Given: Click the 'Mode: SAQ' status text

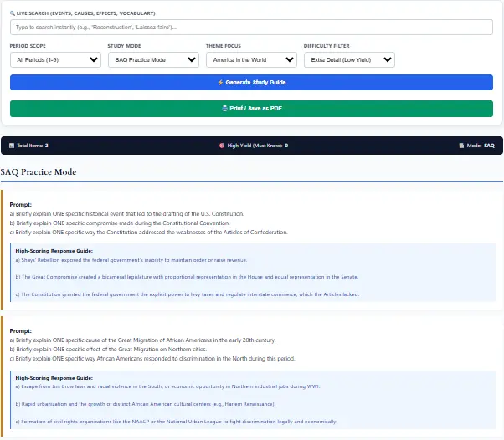Looking at the screenshot, I should click(481, 146).
